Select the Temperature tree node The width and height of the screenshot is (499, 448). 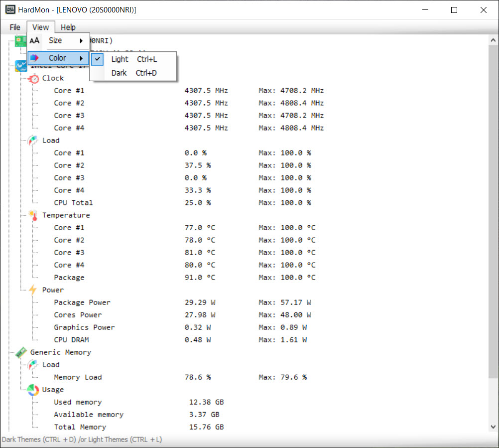pos(66,215)
